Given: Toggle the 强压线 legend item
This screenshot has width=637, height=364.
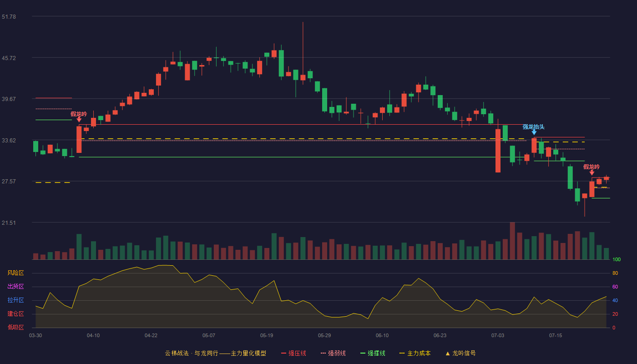Looking at the screenshot, I should (293, 353).
